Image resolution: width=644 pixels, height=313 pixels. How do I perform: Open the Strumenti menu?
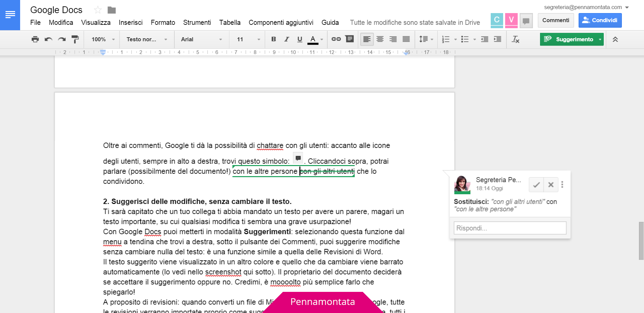click(197, 22)
